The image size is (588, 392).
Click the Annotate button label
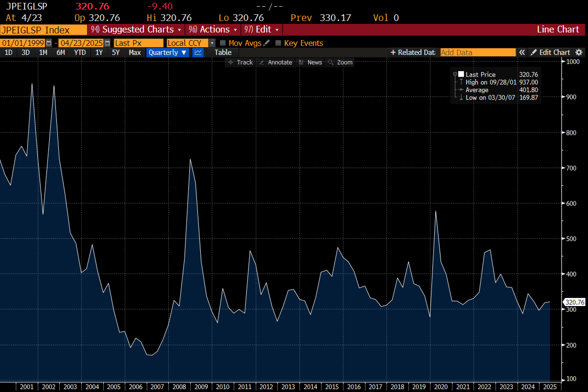pyautogui.click(x=280, y=62)
